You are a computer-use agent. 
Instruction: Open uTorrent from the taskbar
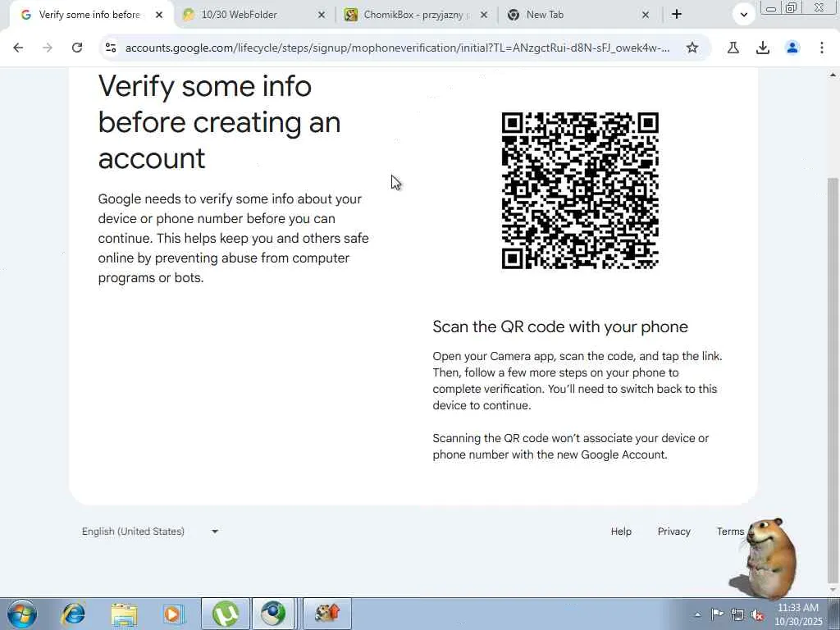click(x=226, y=614)
